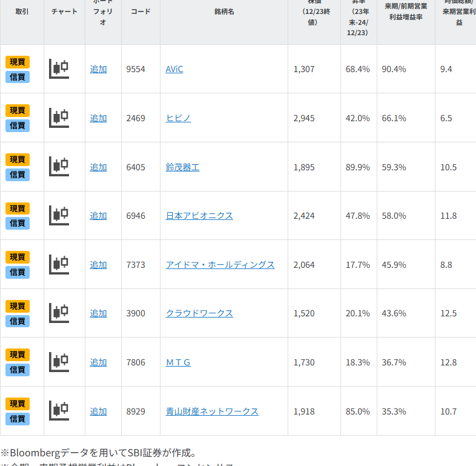Open the chart icon for 鈴茂器工
The height and width of the screenshot is (466, 476).
click(59, 167)
